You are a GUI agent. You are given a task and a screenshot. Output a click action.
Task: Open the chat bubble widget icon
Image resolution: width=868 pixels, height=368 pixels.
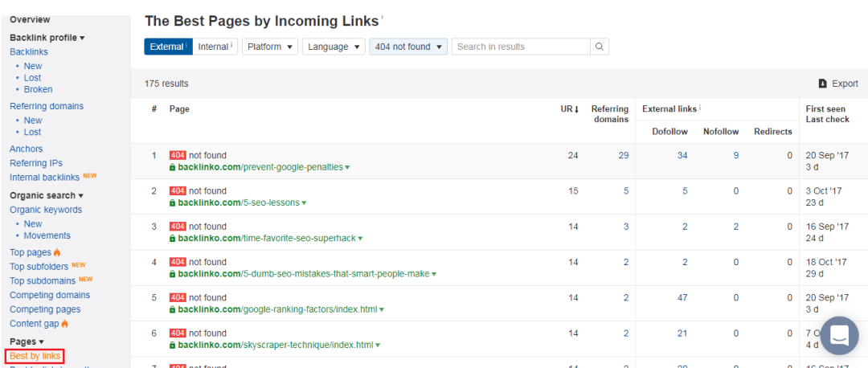(839, 335)
